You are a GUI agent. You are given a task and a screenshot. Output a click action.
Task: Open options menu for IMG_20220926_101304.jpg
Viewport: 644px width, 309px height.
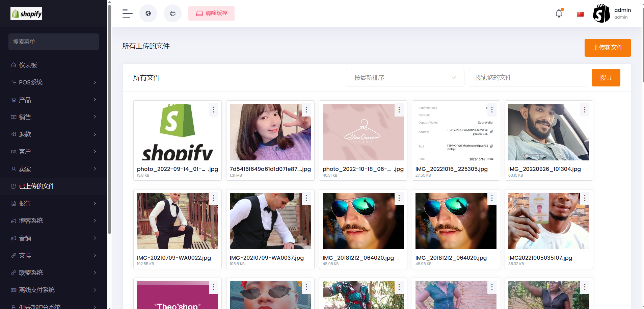coord(585,110)
